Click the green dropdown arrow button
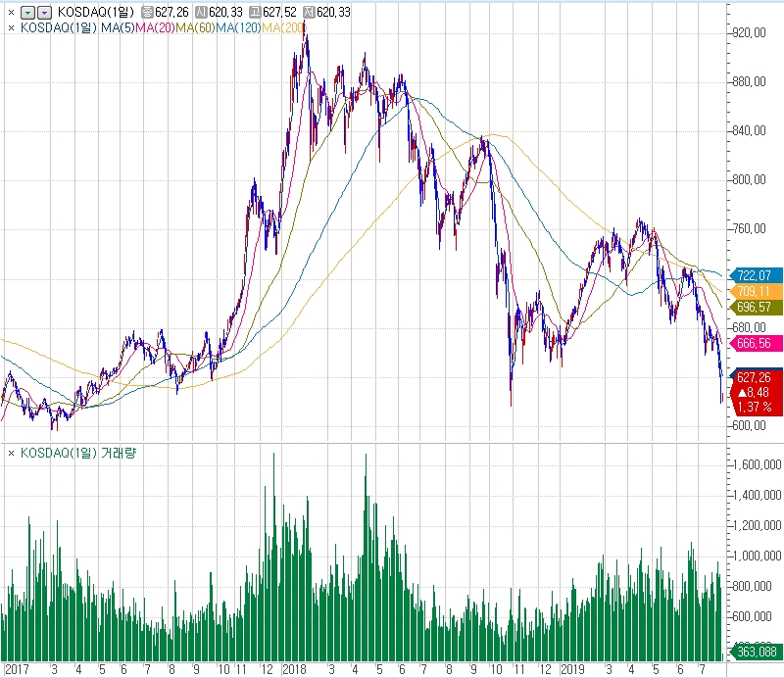 coord(27,12)
